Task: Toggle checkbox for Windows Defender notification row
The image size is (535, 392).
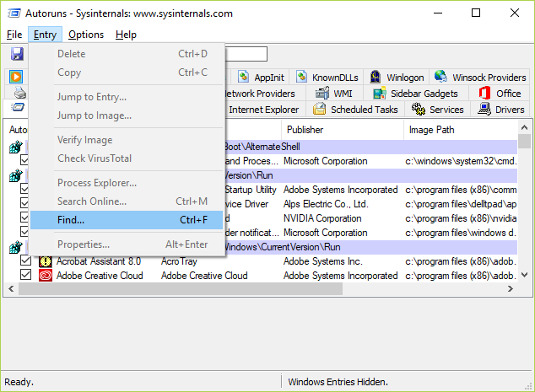Action: click(24, 232)
